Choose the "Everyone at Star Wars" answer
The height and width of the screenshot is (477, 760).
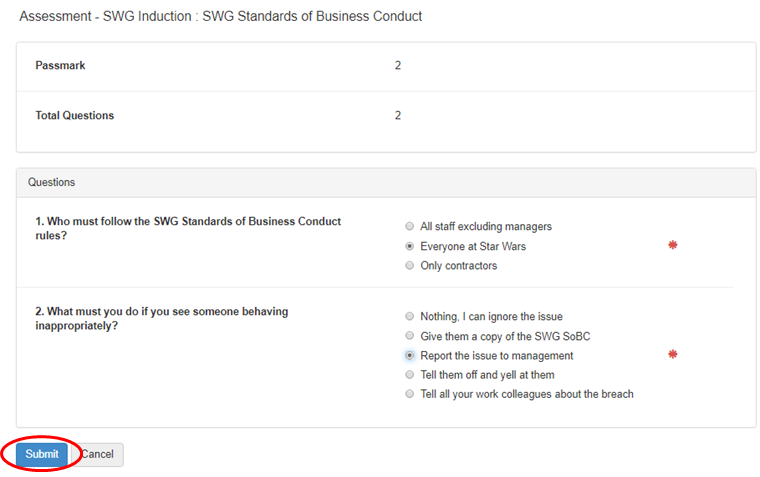[x=409, y=246]
